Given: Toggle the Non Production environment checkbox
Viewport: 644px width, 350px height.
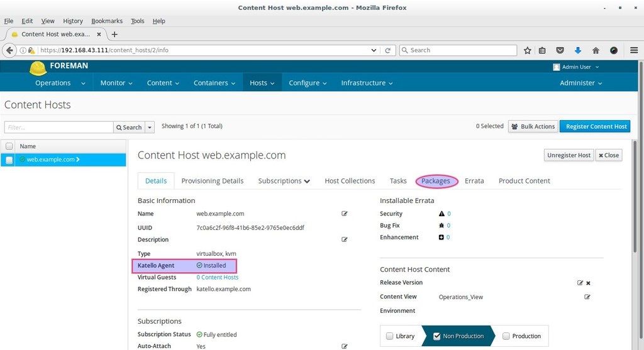Looking at the screenshot, I should 436,336.
